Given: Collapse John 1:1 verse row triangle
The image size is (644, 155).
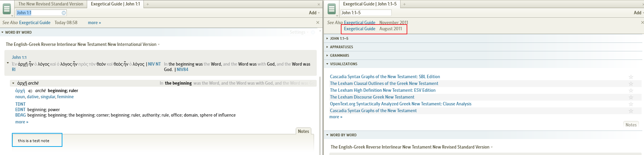Looking at the screenshot, I should pos(8,63).
